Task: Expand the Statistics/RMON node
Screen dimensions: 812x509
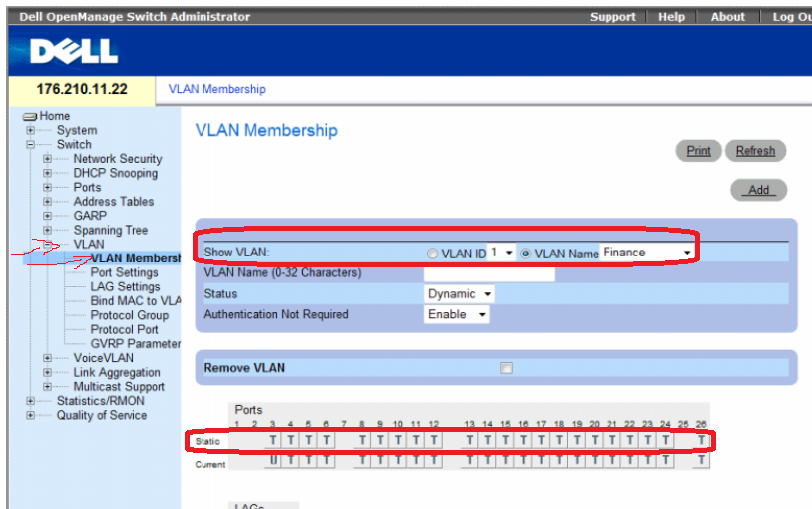Action: (x=31, y=401)
